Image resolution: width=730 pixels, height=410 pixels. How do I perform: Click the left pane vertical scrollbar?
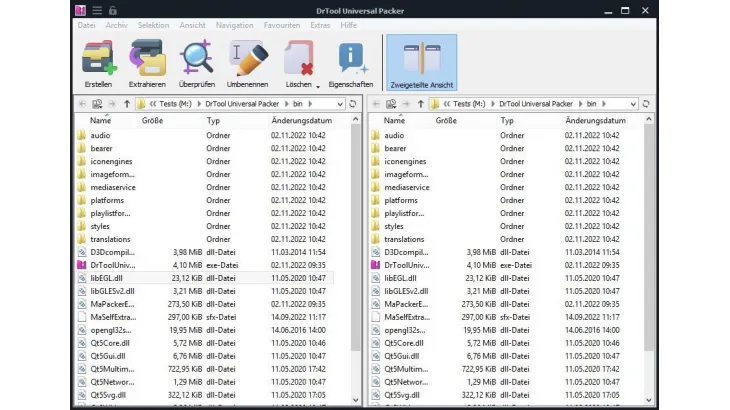(356, 250)
